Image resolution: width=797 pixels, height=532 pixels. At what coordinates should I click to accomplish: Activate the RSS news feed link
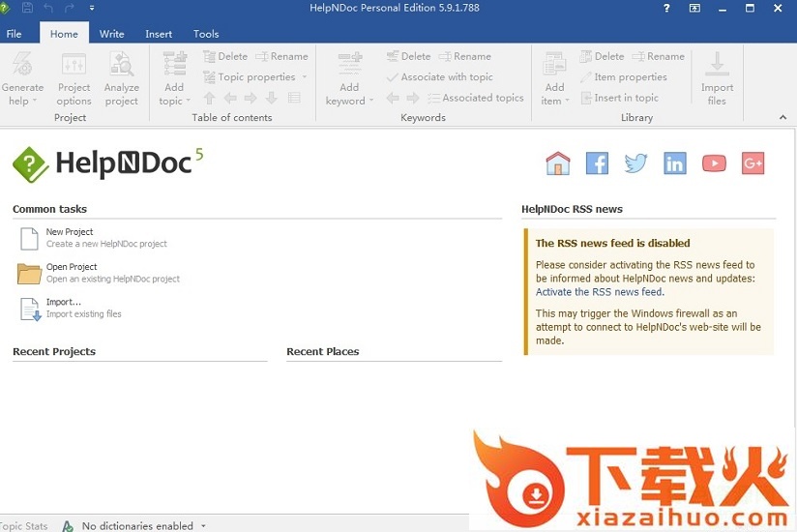point(599,292)
